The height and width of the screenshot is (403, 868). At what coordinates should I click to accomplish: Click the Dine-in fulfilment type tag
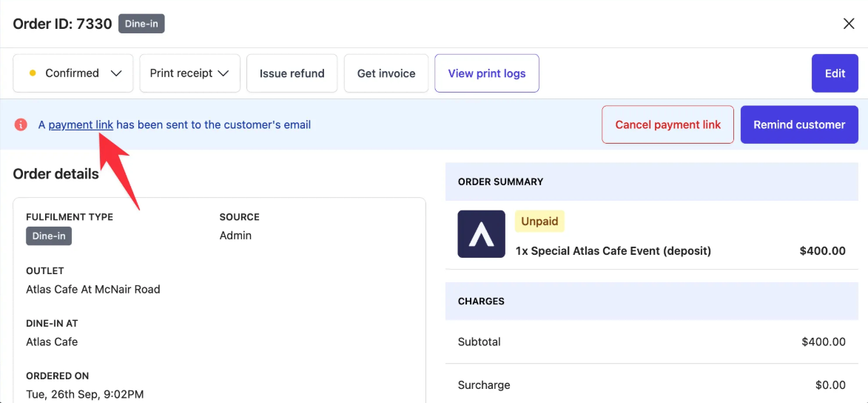49,236
